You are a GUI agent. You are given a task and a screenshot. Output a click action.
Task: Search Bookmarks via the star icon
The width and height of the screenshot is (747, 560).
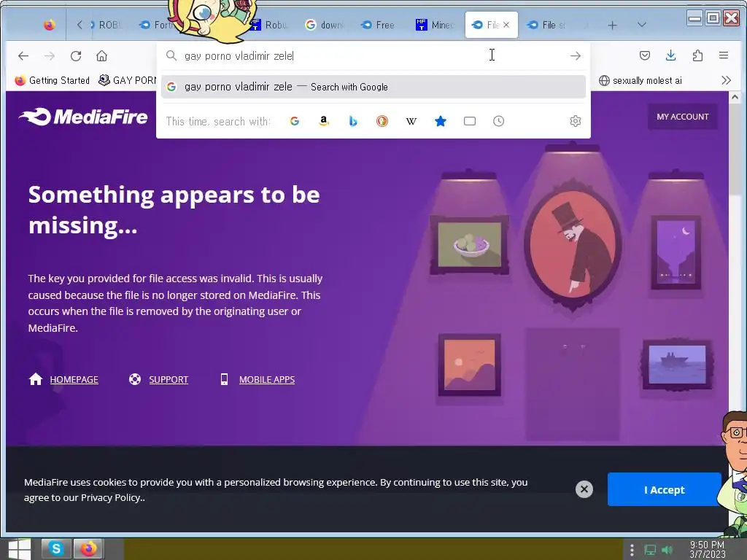click(441, 121)
